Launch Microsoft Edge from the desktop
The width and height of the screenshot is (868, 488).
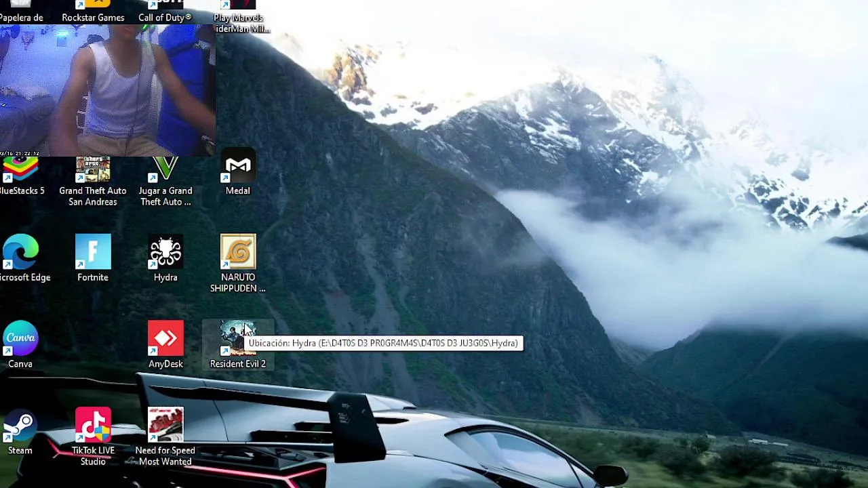22,258
